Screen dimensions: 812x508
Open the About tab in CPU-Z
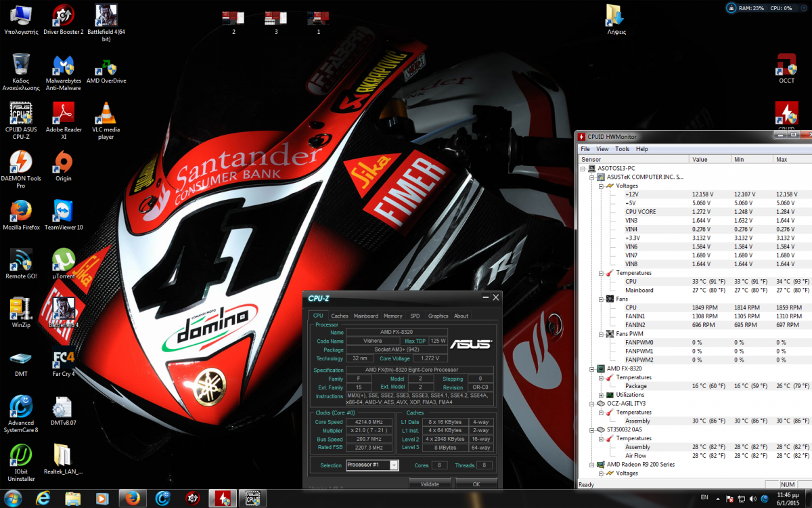pyautogui.click(x=461, y=316)
